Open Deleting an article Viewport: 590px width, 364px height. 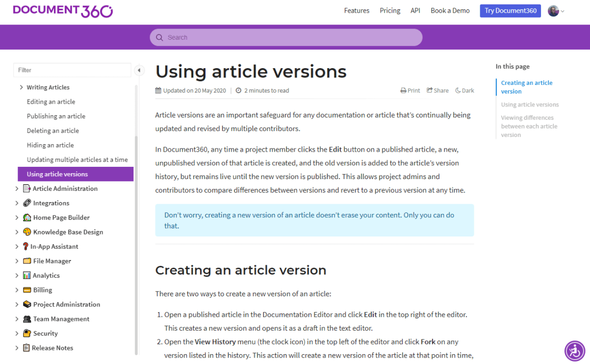click(x=53, y=130)
